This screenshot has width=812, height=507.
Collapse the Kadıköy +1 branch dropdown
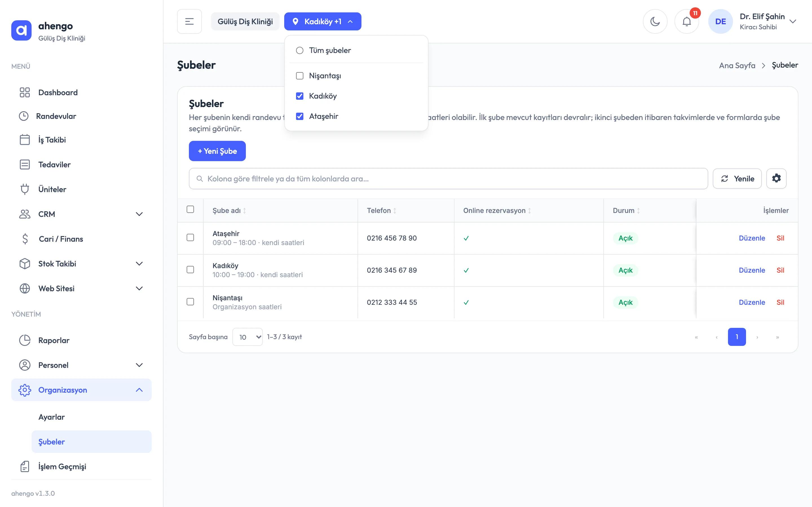[323, 21]
